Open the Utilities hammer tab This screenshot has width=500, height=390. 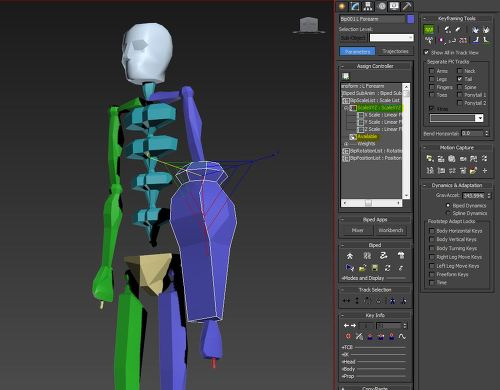[x=407, y=6]
